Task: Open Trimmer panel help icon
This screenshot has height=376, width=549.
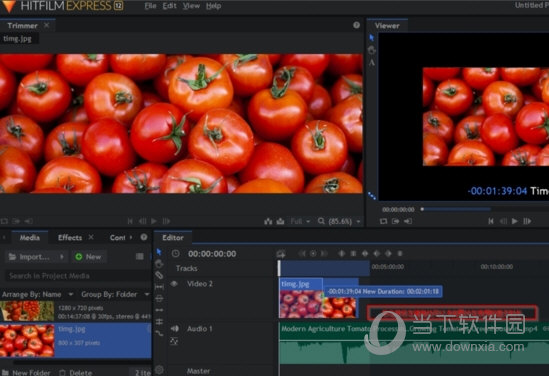Action: pos(356,25)
